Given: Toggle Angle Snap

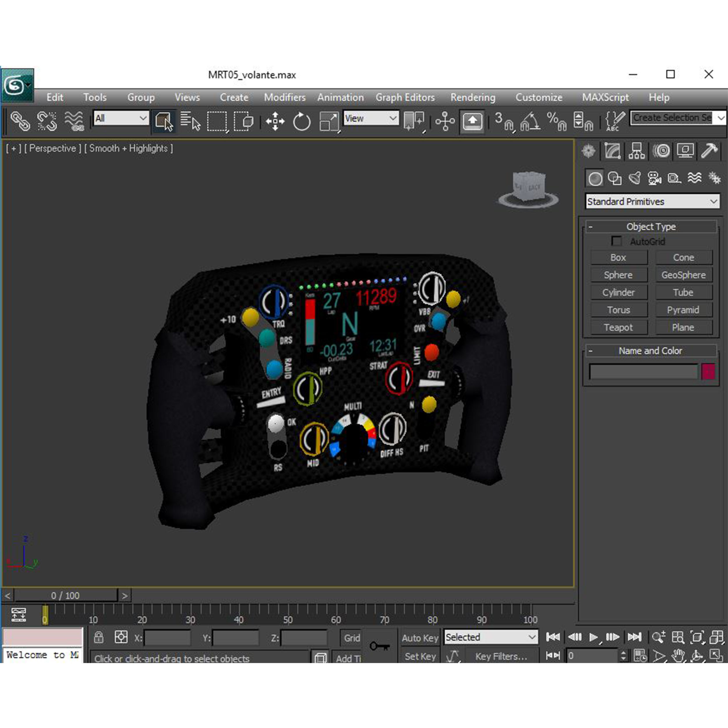Looking at the screenshot, I should point(530,121).
